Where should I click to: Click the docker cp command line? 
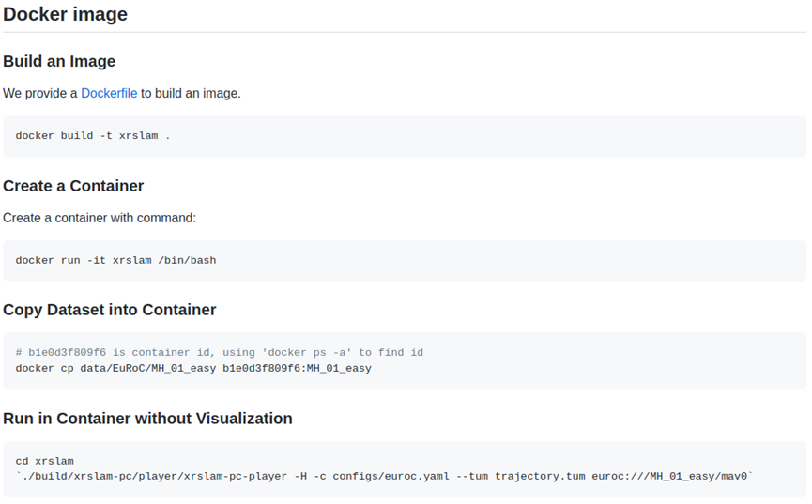click(x=193, y=368)
